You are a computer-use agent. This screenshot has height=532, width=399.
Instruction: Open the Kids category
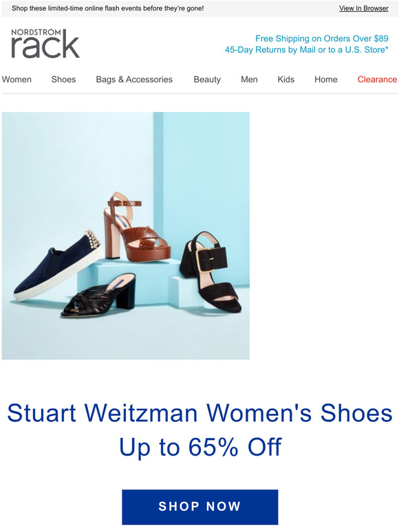point(286,80)
